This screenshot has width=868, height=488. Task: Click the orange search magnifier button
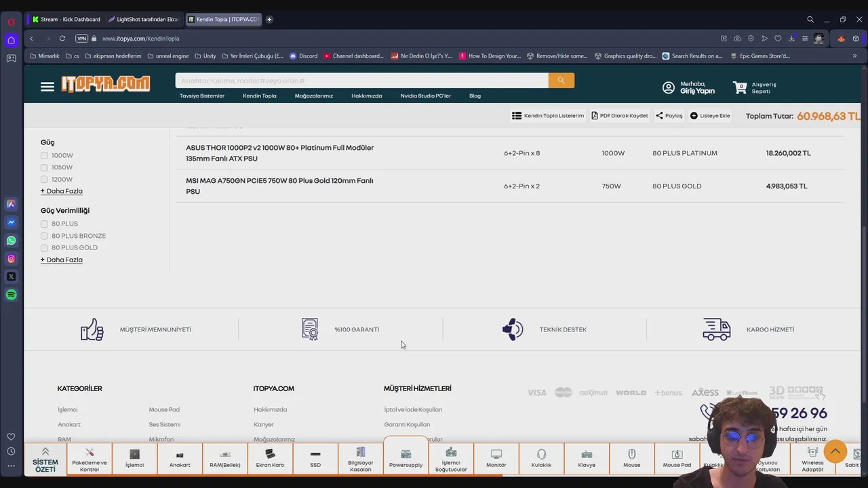pyautogui.click(x=561, y=81)
